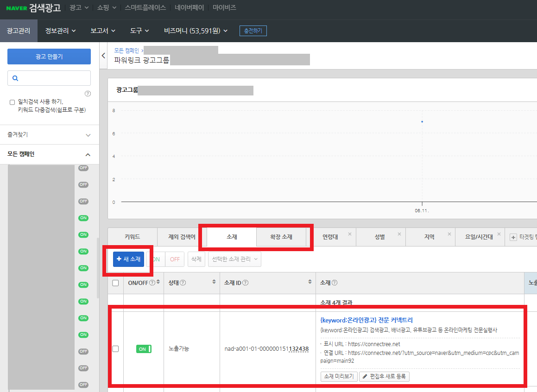537x392 pixels.
Task: Click the 노출가능 status text
Action: (x=179, y=348)
